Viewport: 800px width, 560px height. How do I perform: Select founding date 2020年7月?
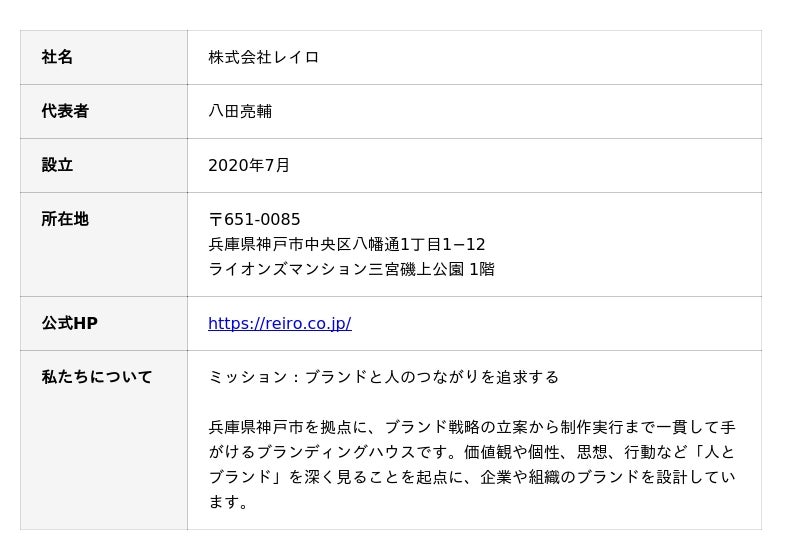(249, 165)
